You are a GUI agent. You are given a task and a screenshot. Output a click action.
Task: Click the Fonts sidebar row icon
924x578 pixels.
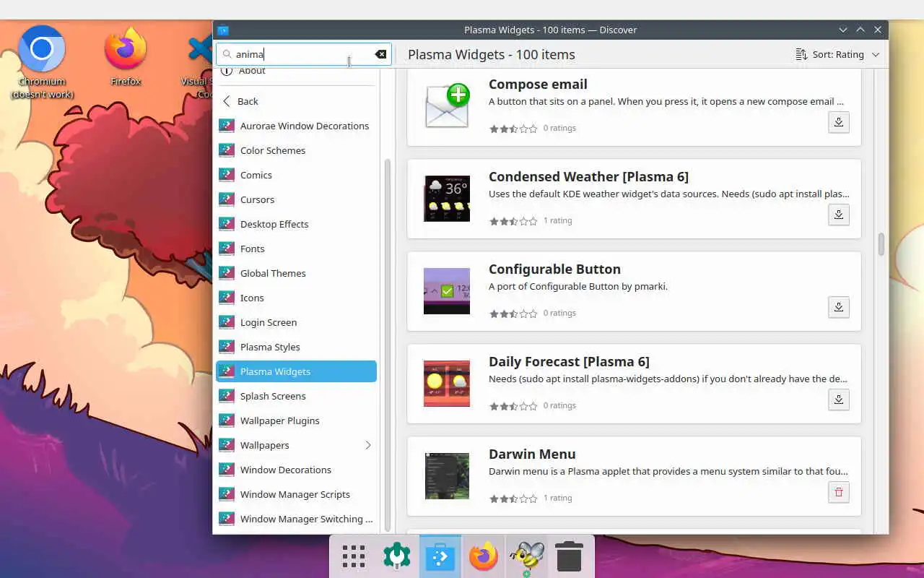pos(227,249)
